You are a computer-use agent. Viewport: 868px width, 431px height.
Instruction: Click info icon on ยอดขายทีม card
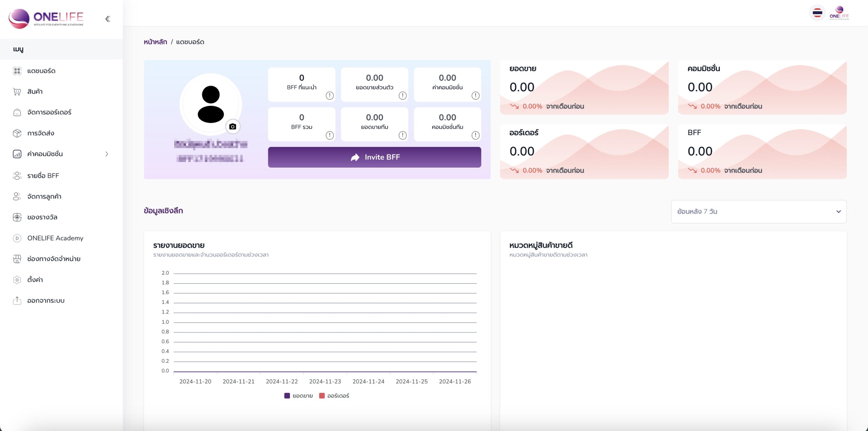pyautogui.click(x=402, y=135)
